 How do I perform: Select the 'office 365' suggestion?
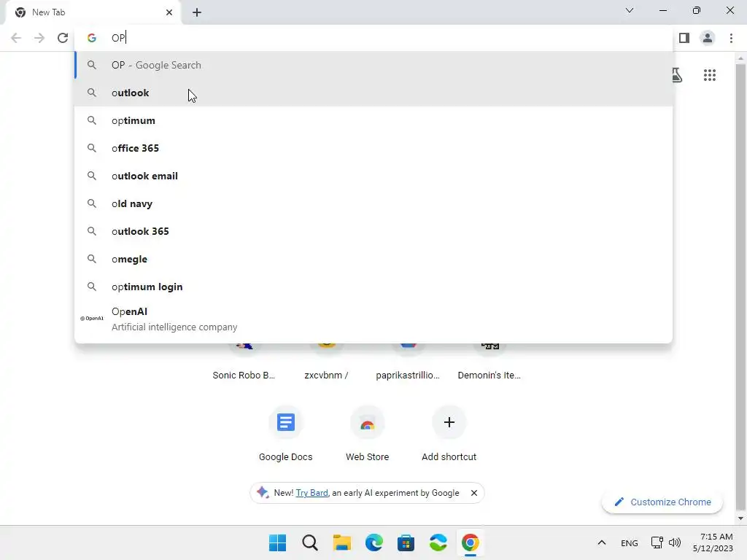coord(374,148)
